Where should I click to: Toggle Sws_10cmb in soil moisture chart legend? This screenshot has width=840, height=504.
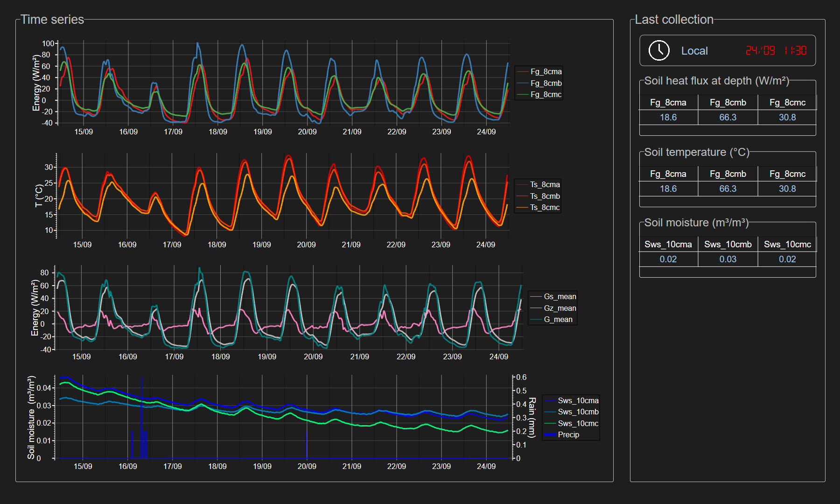(x=578, y=412)
